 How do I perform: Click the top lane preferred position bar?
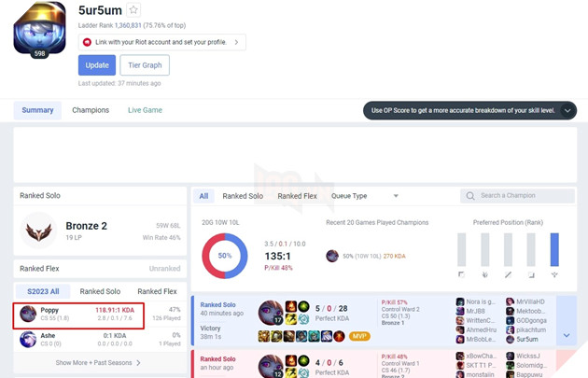click(462, 249)
